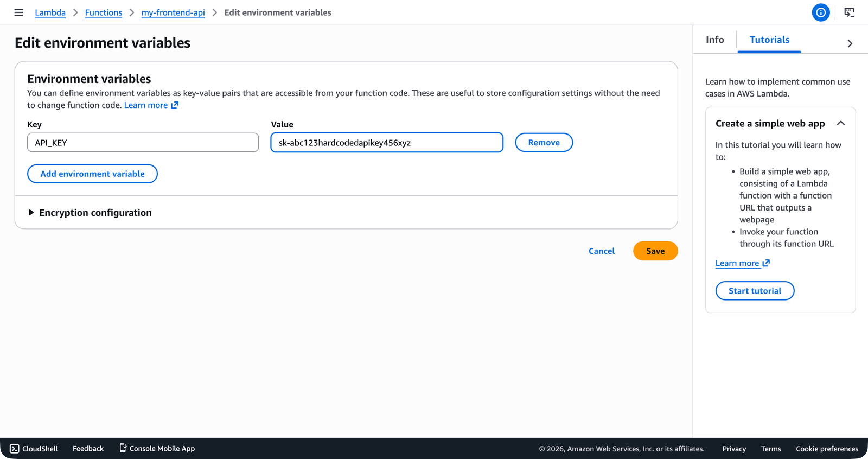
Task: Open Privacy link in footer
Action: coord(734,449)
